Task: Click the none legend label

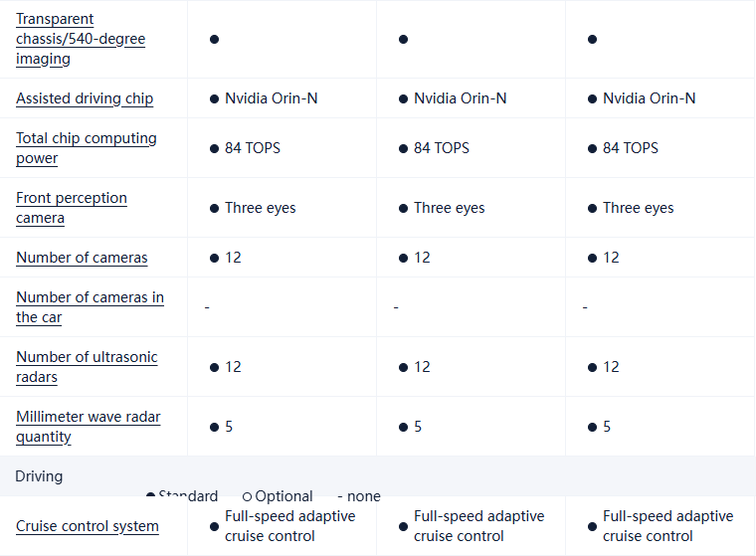Action: [363, 496]
